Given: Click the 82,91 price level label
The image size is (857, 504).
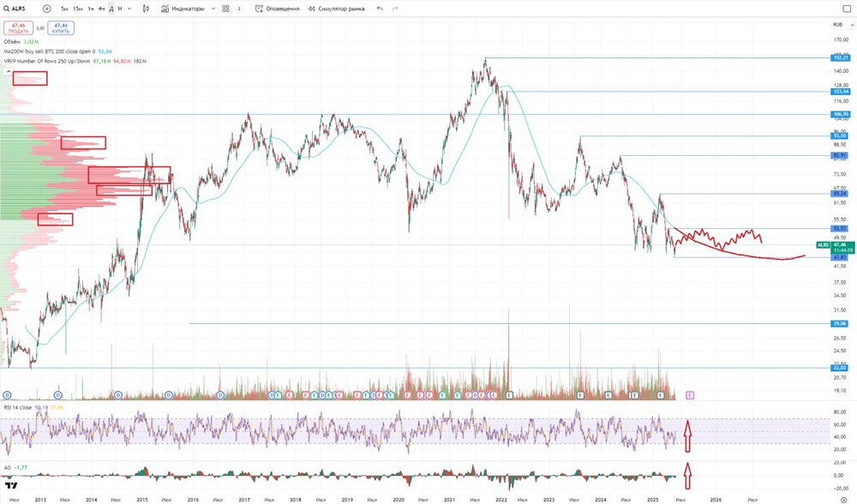Looking at the screenshot, I should (x=840, y=156).
